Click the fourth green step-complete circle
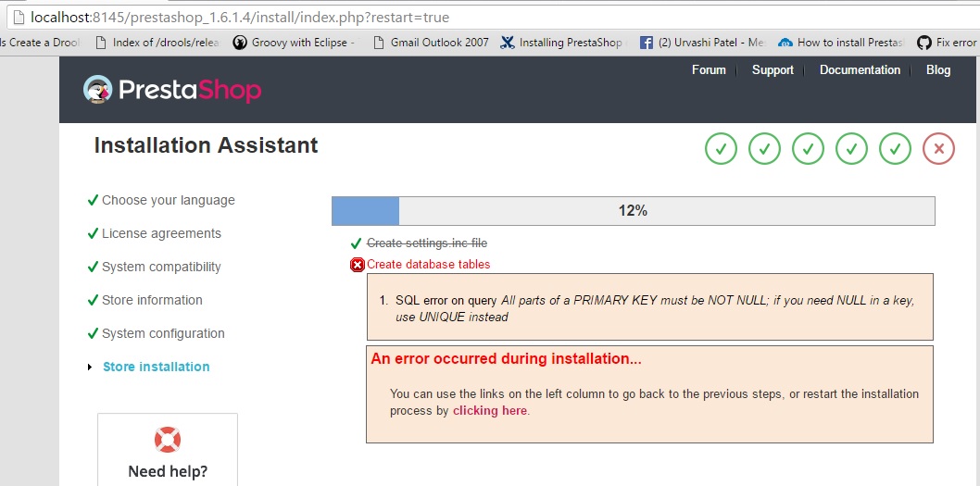 click(851, 149)
